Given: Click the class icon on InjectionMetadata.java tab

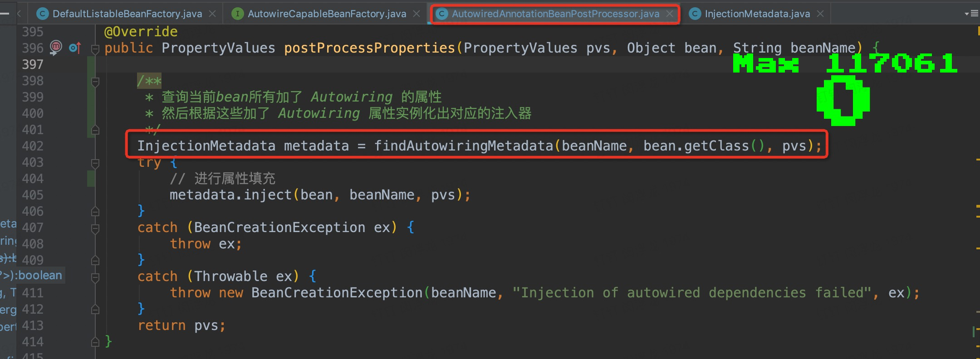Looking at the screenshot, I should [x=695, y=14].
